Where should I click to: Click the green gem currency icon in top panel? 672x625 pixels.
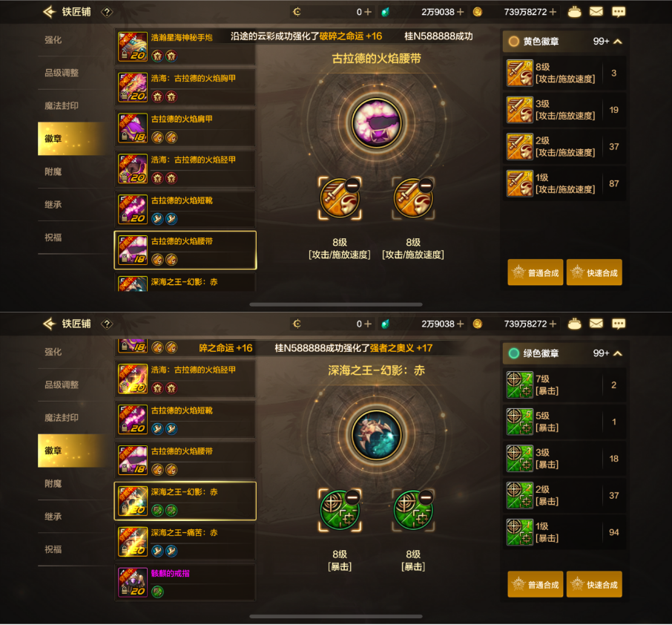pos(385,12)
